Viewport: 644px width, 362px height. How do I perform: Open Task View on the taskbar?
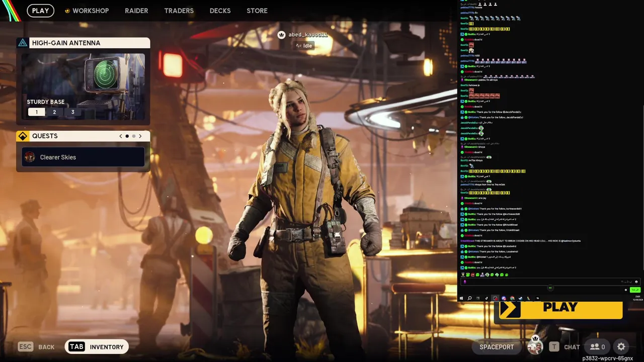coord(478,298)
